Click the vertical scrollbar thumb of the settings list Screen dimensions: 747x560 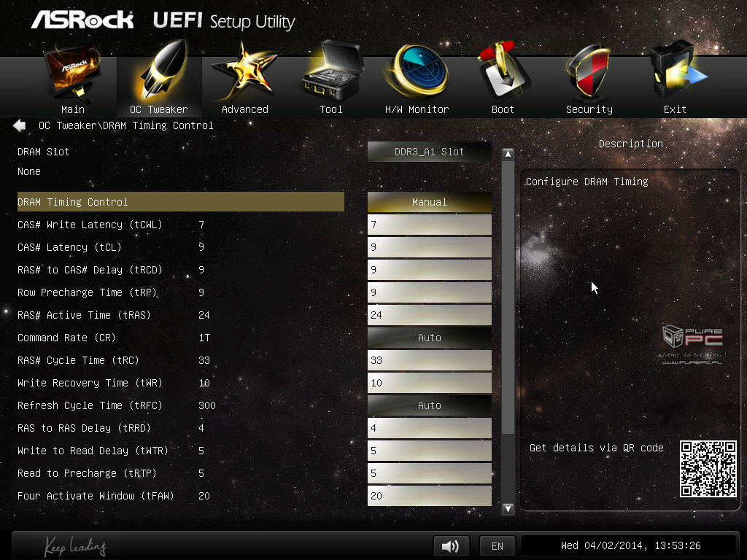(508, 297)
